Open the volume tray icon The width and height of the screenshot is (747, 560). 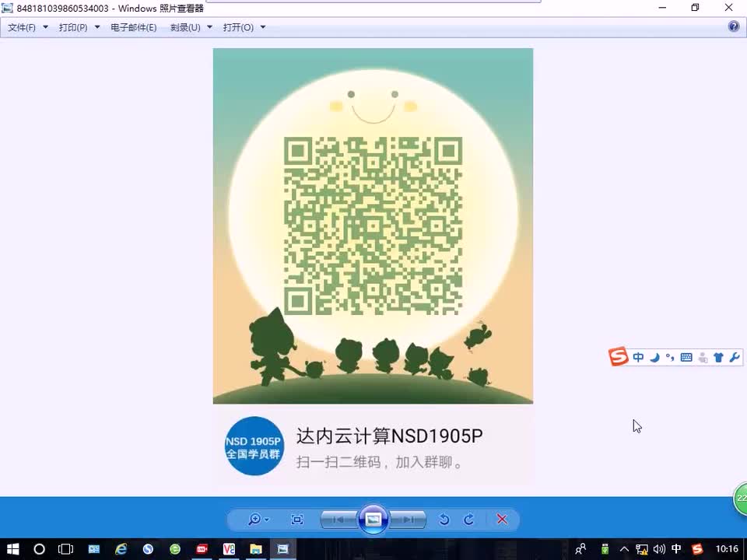click(659, 549)
